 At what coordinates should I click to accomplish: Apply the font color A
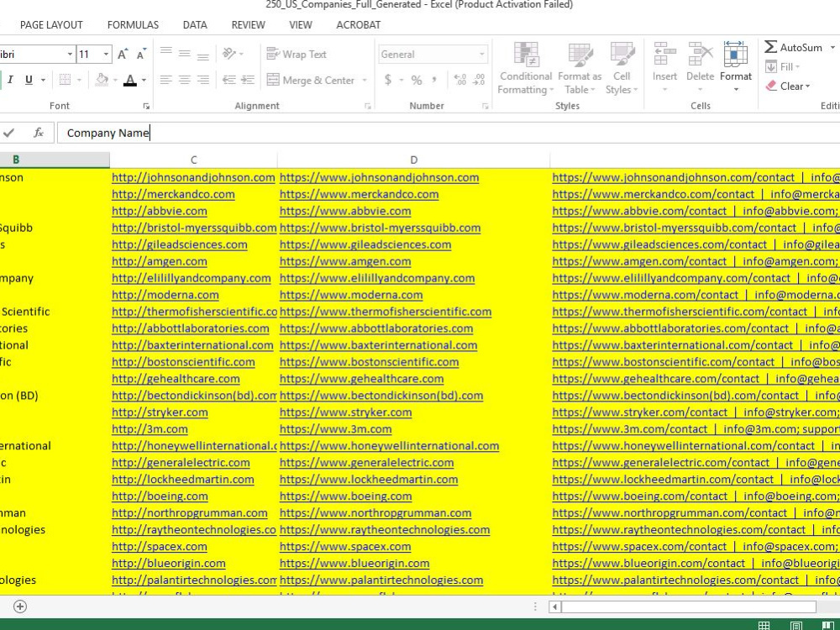pyautogui.click(x=129, y=80)
